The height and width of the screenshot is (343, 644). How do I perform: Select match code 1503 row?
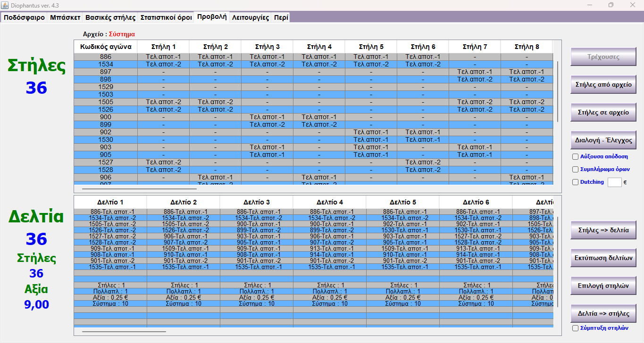[313, 95]
